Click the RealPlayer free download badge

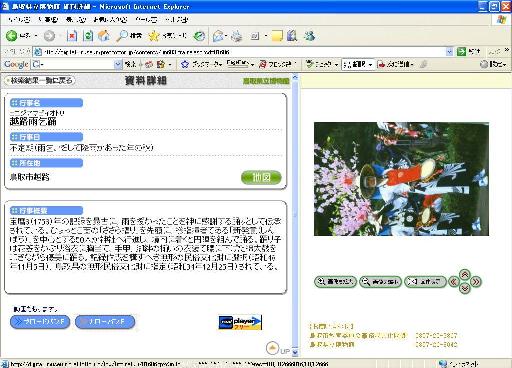coord(240,322)
